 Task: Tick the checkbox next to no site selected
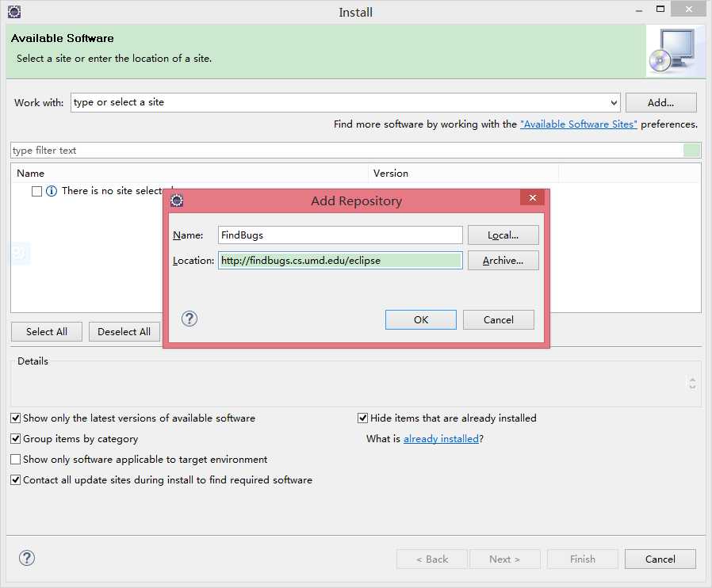(x=36, y=191)
